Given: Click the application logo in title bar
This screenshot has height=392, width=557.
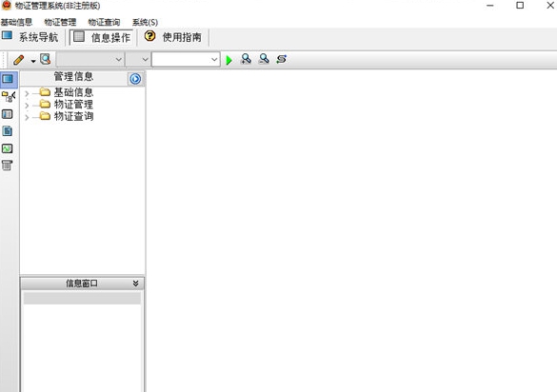Looking at the screenshot, I should tap(7, 5).
